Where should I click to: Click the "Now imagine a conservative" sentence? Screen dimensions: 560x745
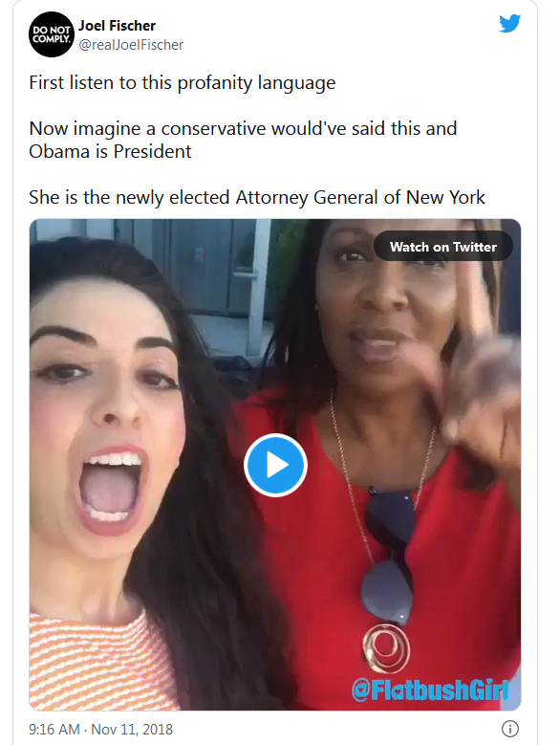point(243,129)
